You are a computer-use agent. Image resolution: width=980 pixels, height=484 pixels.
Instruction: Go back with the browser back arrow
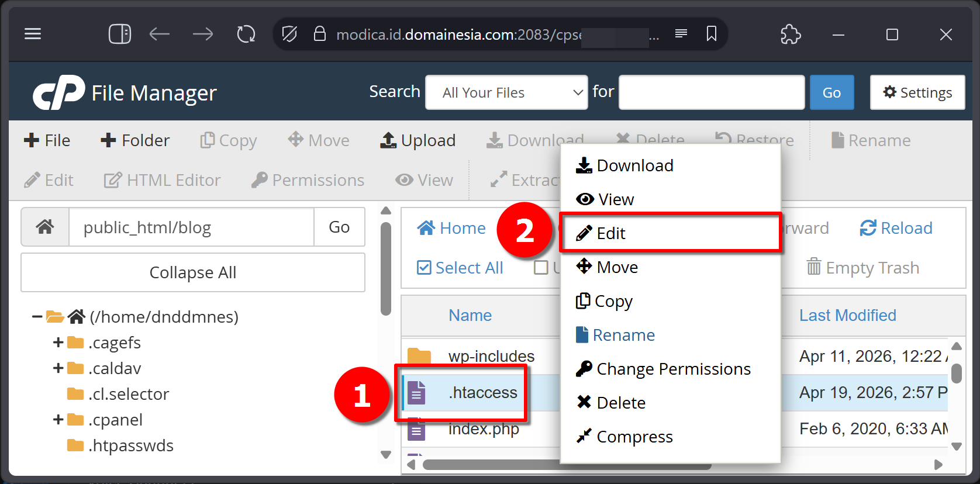coord(159,34)
